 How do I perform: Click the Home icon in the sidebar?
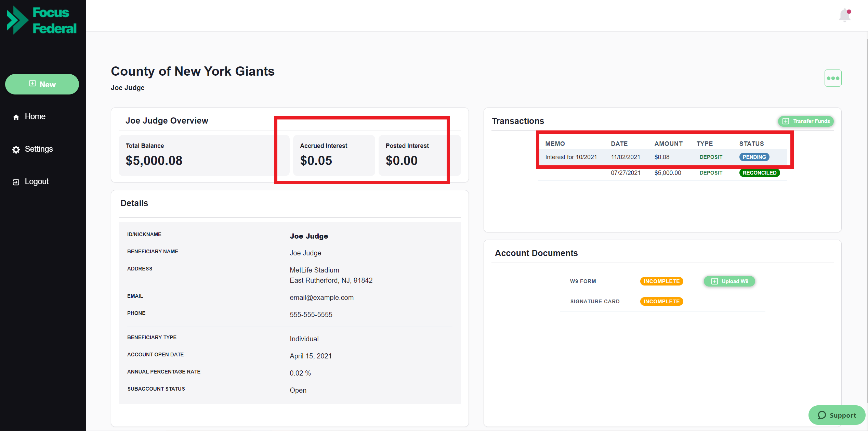click(x=16, y=116)
